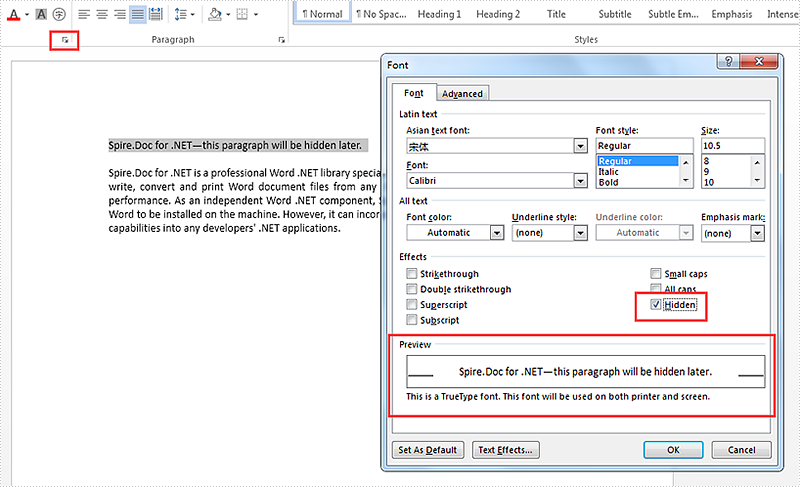Toggle the Subscript checkbox
The image size is (800, 487).
pyautogui.click(x=412, y=320)
